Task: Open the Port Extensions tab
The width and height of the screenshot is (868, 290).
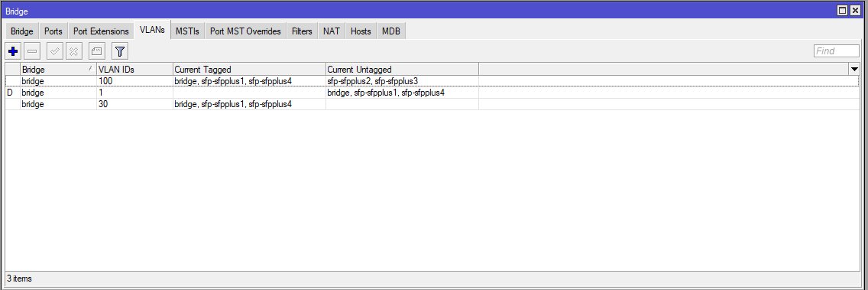Action: [101, 31]
